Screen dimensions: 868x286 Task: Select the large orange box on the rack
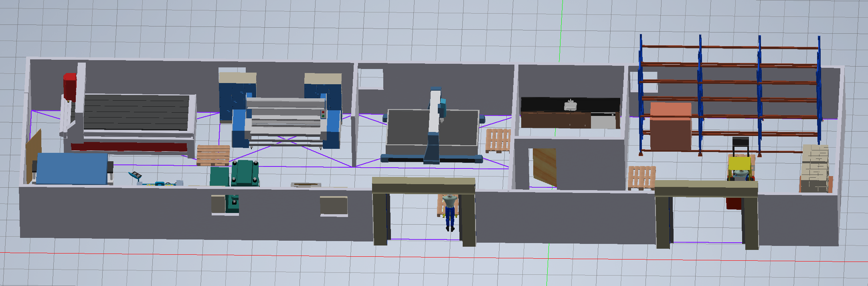click(x=670, y=126)
